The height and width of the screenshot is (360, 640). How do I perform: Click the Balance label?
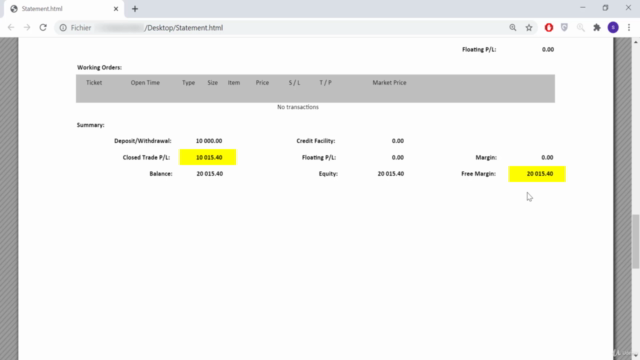point(161,174)
